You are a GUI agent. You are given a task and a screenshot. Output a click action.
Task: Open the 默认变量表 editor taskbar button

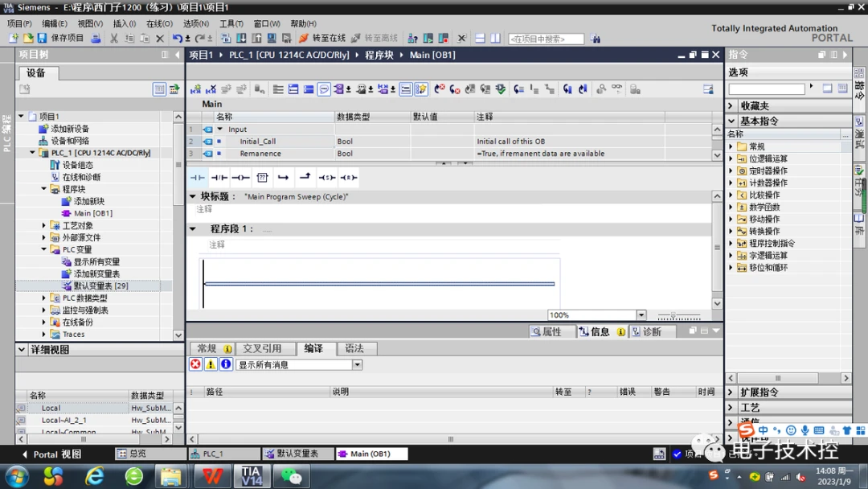coord(298,454)
